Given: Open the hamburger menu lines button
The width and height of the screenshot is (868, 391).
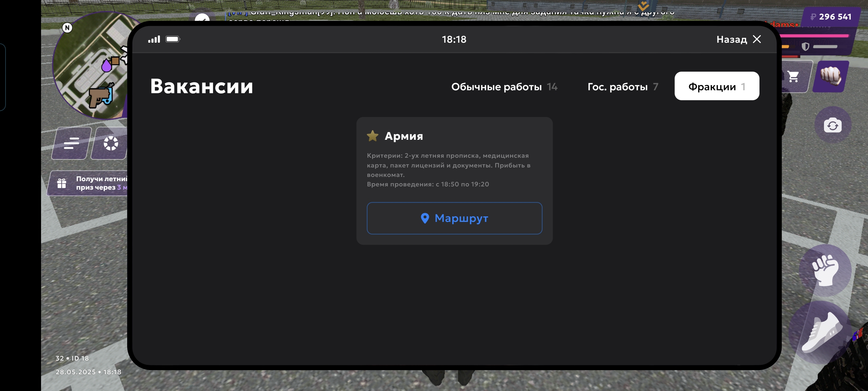Looking at the screenshot, I should [x=71, y=143].
